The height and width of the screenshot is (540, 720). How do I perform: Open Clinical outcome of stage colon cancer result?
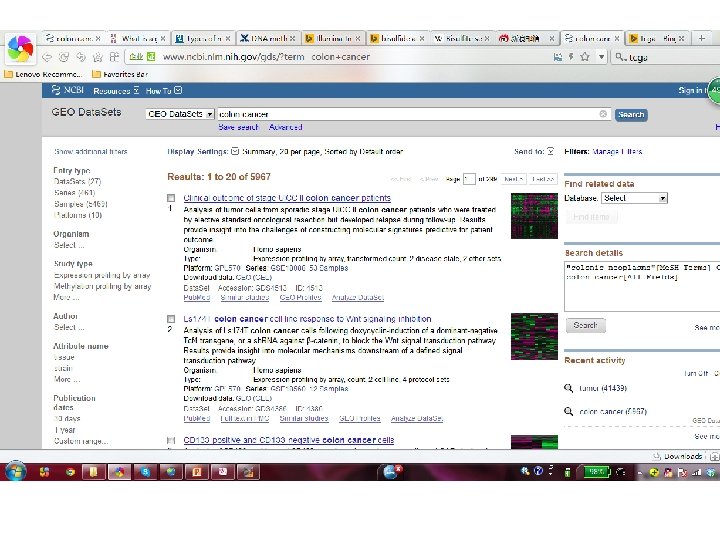coord(287,198)
